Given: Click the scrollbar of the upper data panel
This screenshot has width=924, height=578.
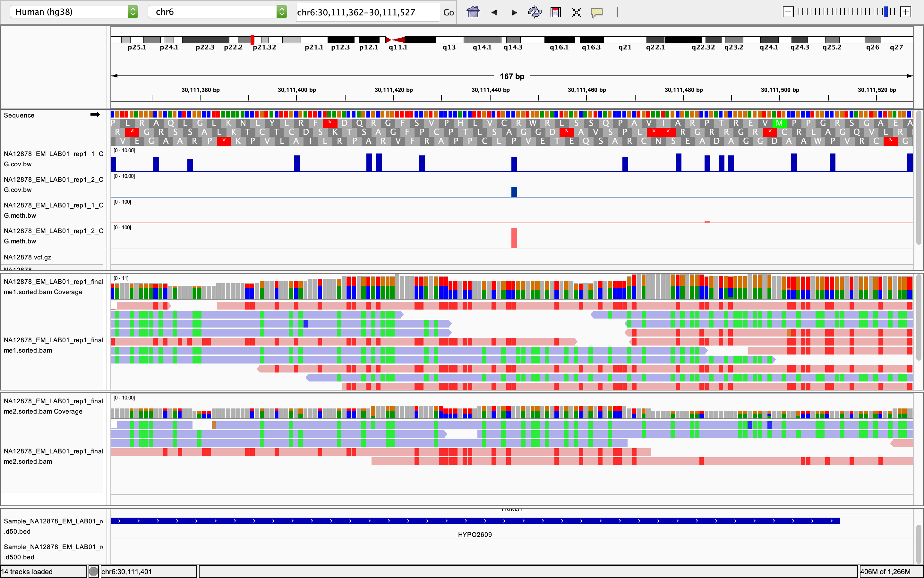Looking at the screenshot, I should point(919,178).
